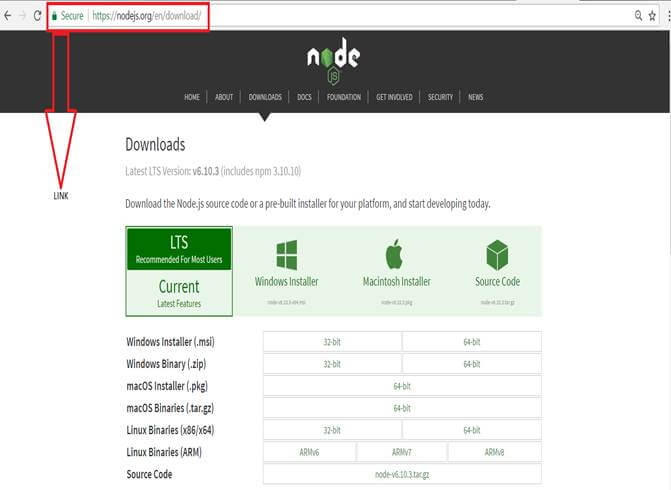Image resolution: width=671 pixels, height=490 pixels.
Task: Open the HOME menu item
Action: [192, 97]
